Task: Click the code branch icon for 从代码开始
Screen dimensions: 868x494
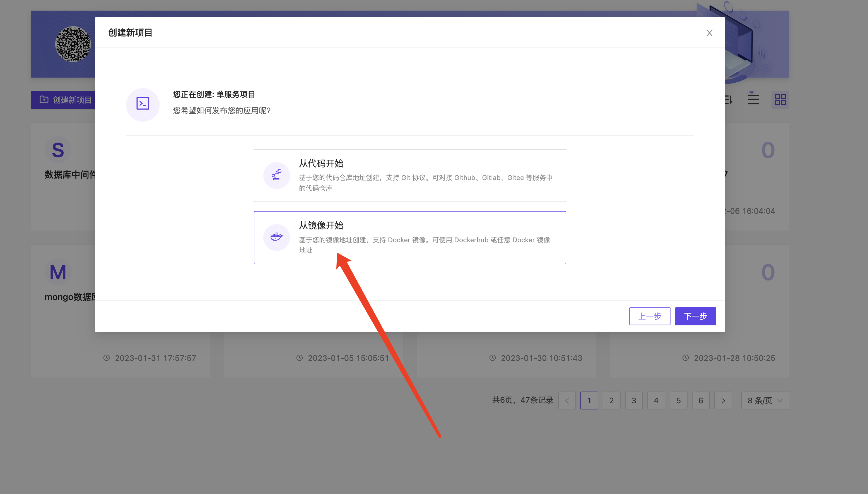Action: (276, 175)
